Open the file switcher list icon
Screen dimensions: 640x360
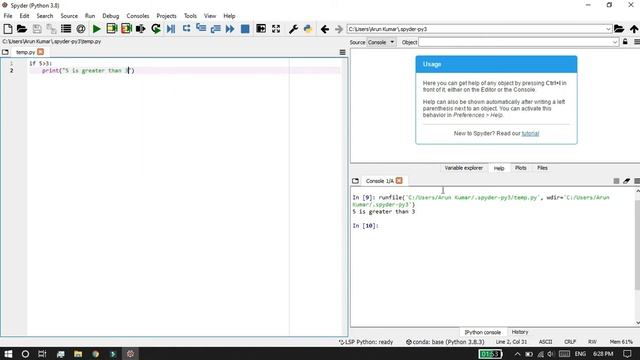pos(66,29)
